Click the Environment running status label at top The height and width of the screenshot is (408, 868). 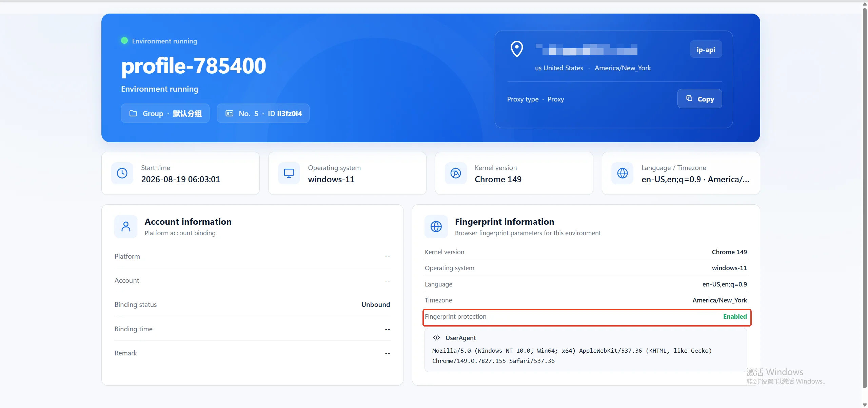coord(164,41)
